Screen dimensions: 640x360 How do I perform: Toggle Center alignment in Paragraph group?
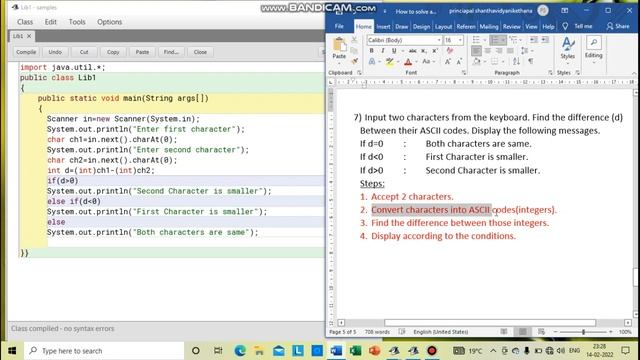click(x=487, y=51)
